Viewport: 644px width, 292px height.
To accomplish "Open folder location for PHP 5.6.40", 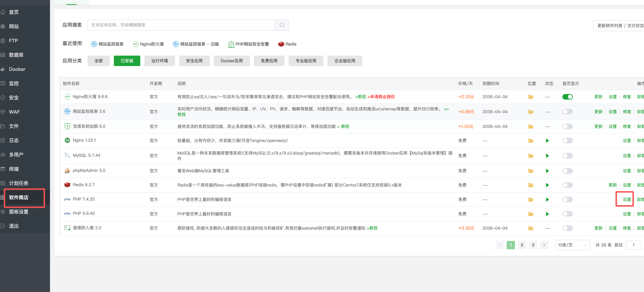I will (530, 214).
